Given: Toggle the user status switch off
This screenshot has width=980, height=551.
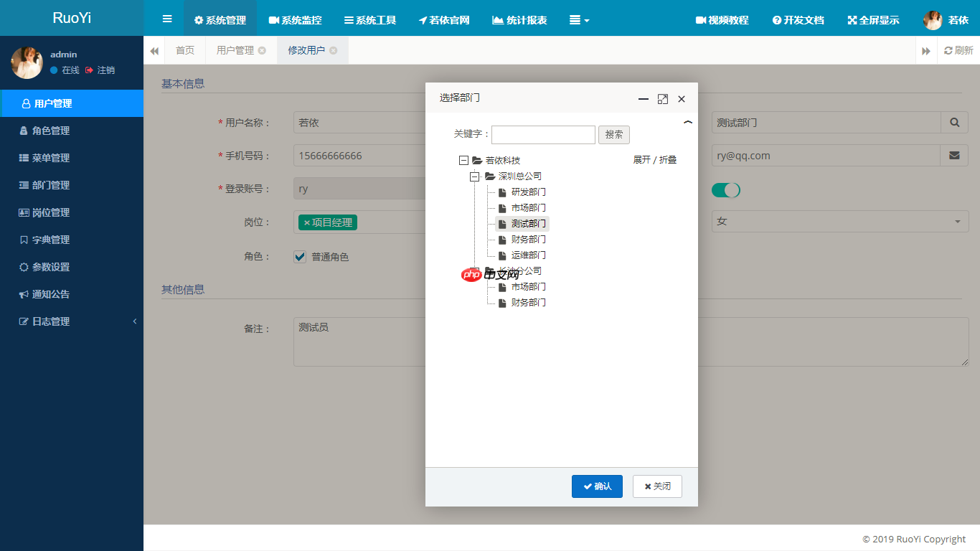Looking at the screenshot, I should point(726,189).
